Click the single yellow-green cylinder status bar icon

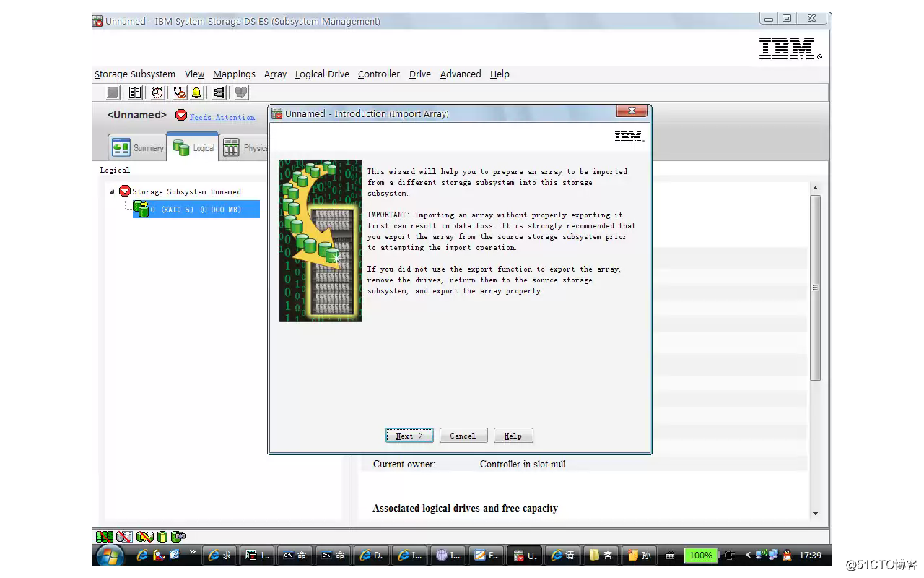162,537
